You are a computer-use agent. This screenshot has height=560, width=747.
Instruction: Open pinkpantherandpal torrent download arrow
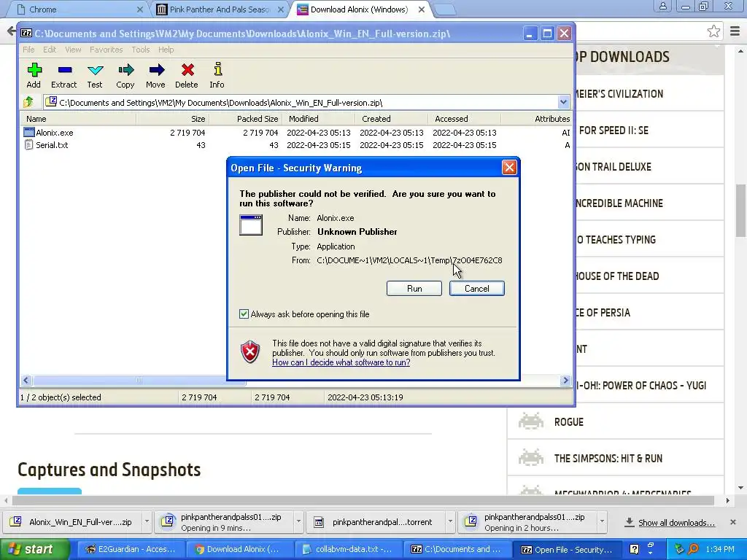pos(449,521)
